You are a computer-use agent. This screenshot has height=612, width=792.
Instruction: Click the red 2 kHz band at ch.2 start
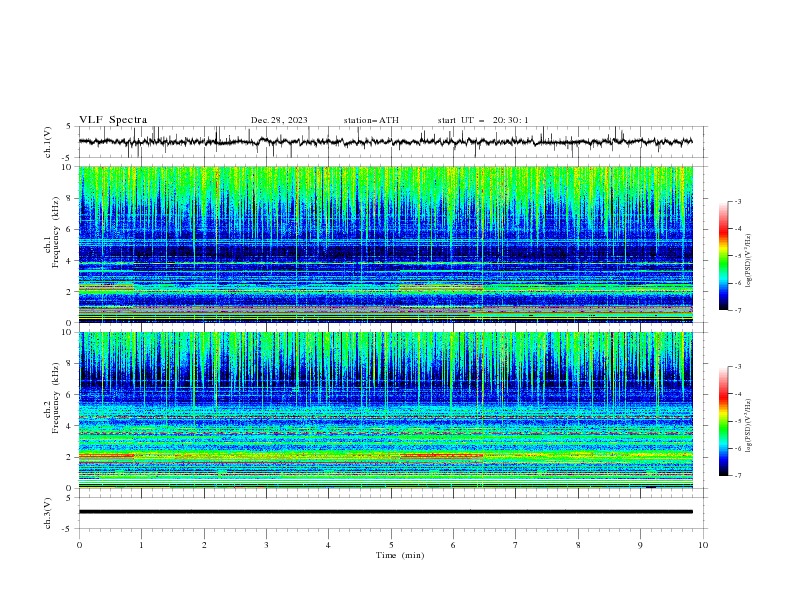(x=107, y=456)
